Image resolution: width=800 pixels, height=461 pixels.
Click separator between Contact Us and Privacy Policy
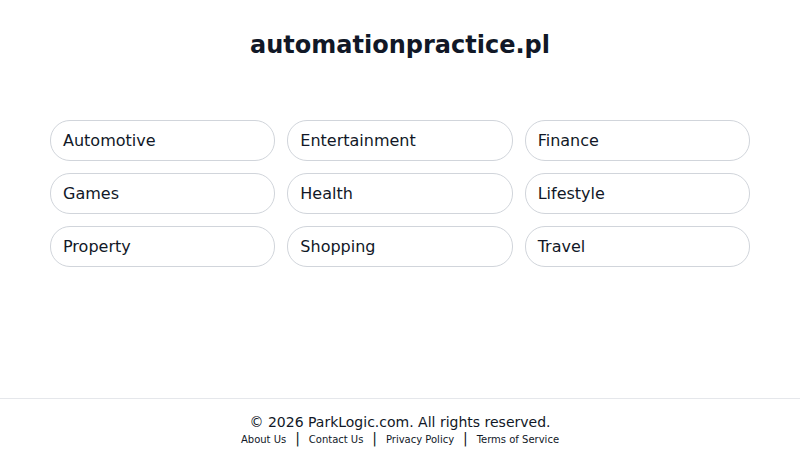click(x=375, y=439)
